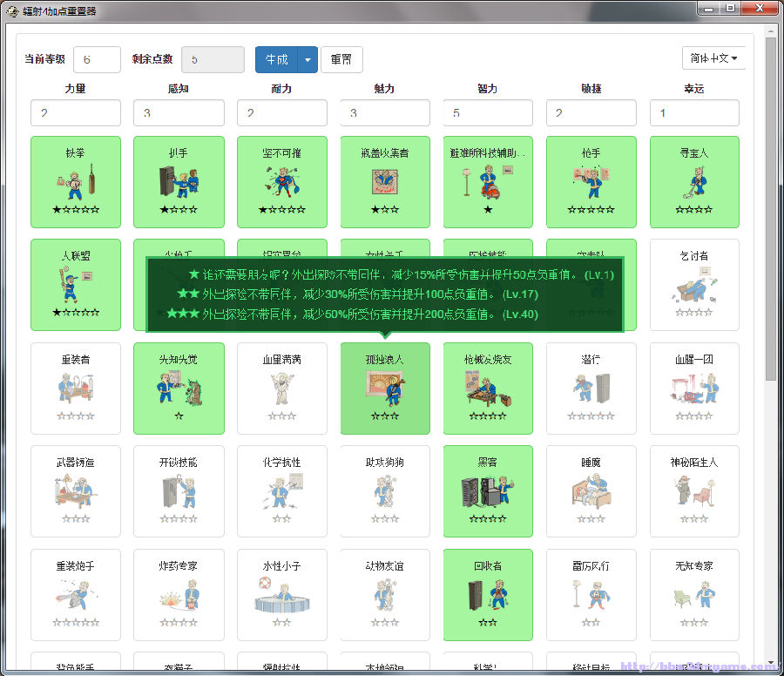Select the 水性小子 (Aquaboy) perk icon
784x676 pixels.
(x=281, y=594)
